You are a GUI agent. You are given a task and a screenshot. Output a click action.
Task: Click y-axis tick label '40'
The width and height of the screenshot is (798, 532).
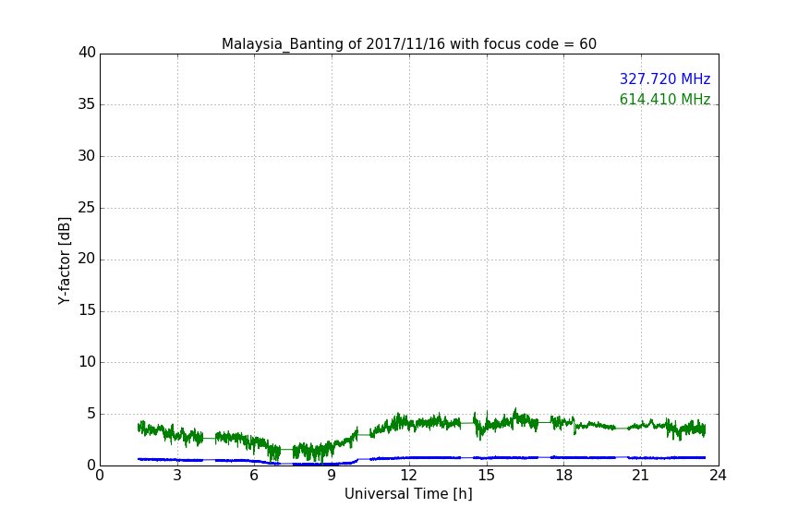point(87,53)
